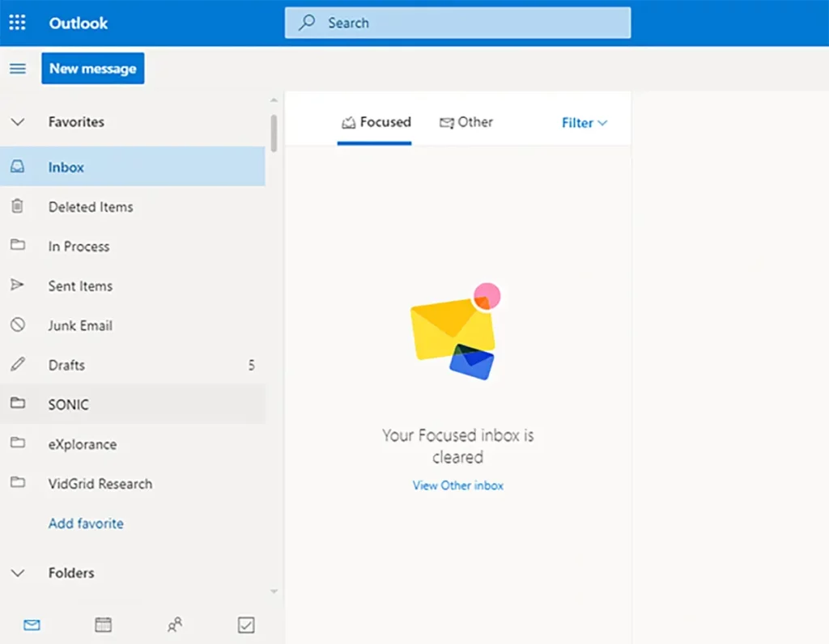Open the Filter dropdown

click(583, 122)
